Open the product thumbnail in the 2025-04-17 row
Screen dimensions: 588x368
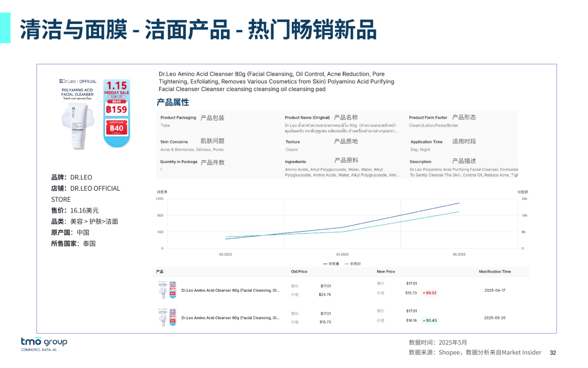[167, 290]
